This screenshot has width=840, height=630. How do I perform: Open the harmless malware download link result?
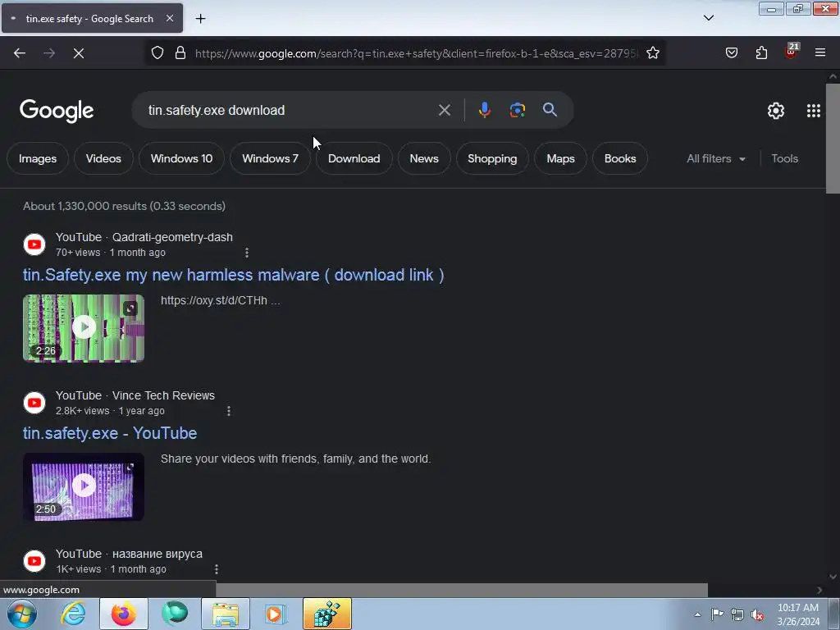click(234, 275)
